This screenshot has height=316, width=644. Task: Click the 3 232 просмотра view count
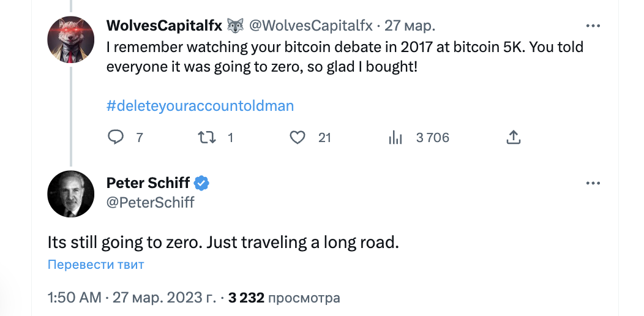(x=284, y=298)
